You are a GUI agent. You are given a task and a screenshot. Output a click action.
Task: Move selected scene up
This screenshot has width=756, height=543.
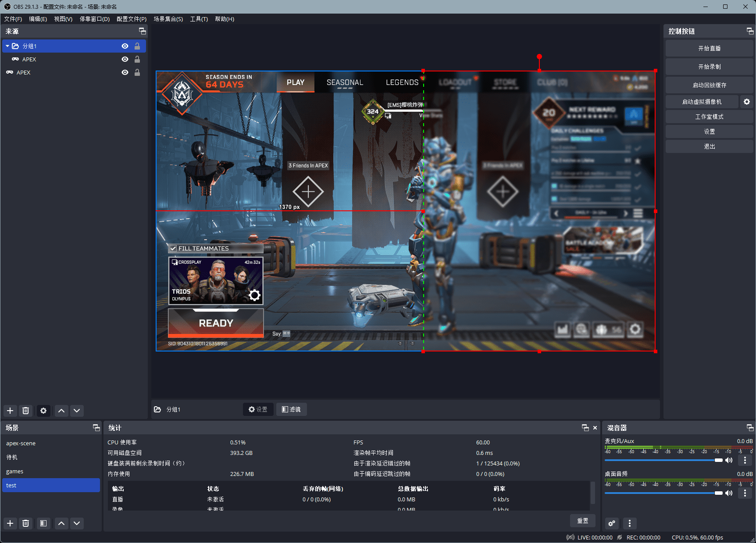tap(61, 523)
